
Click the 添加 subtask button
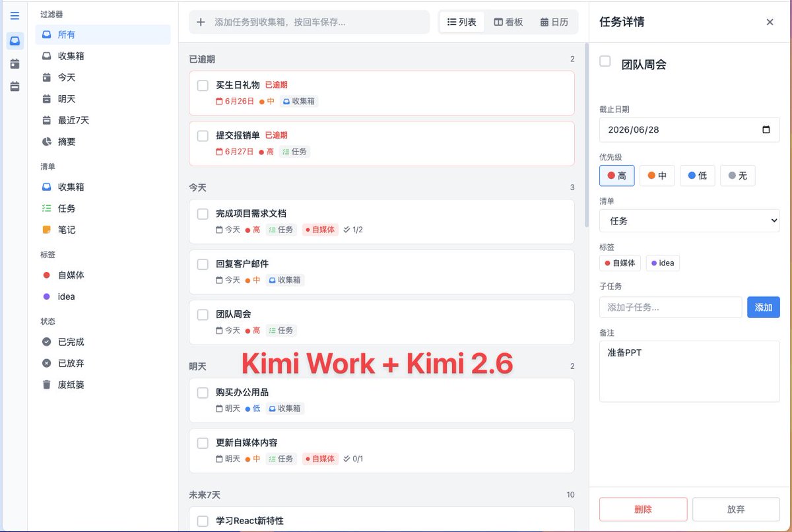pos(764,307)
